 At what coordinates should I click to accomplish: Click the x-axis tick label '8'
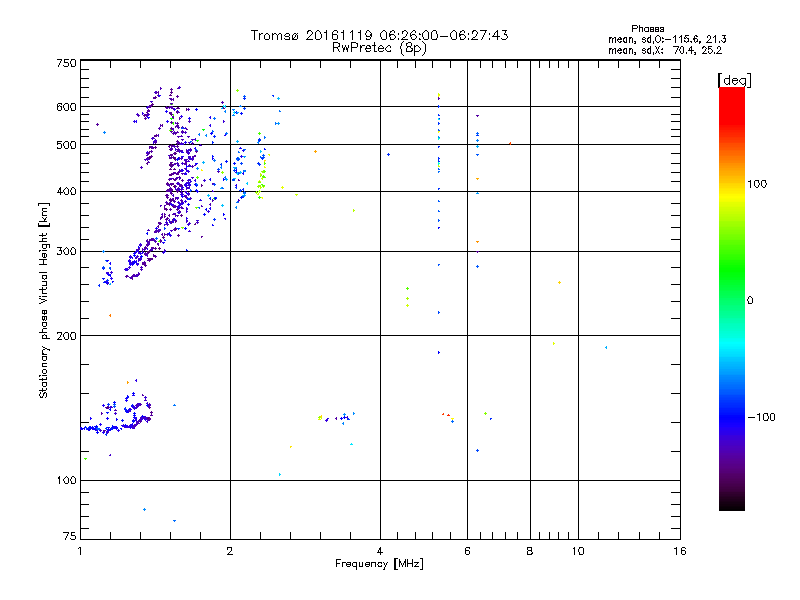pos(530,551)
